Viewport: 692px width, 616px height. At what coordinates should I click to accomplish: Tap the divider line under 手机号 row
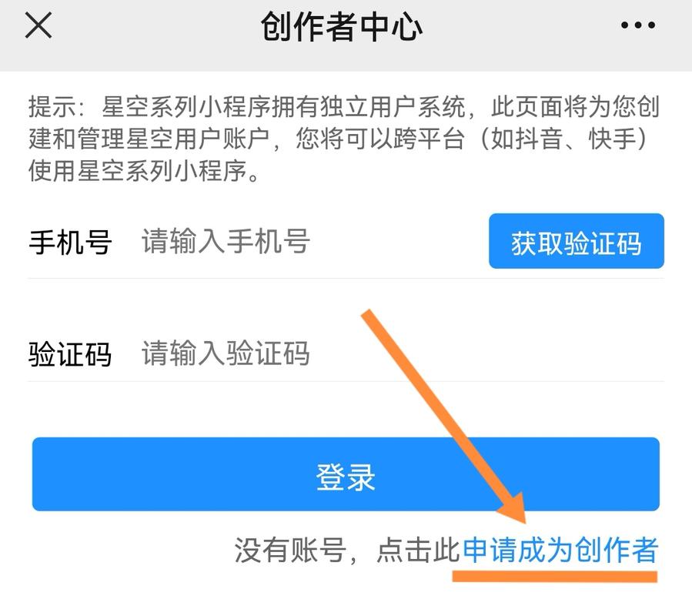click(346, 279)
